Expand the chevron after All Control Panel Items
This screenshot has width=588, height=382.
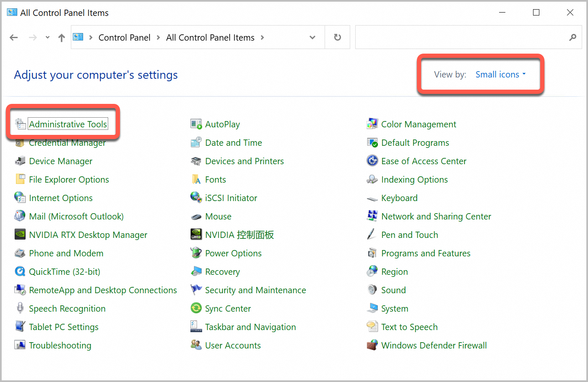[263, 37]
